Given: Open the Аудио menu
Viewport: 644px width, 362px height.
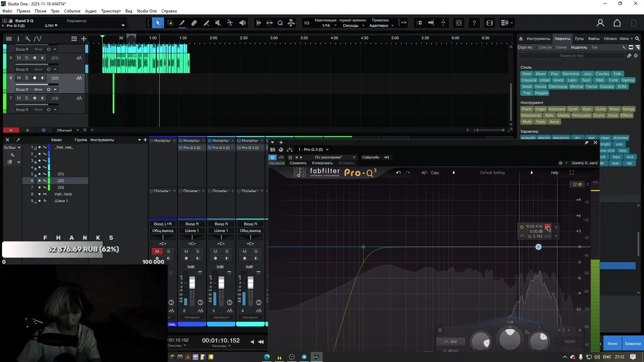Looking at the screenshot, I should [x=91, y=11].
